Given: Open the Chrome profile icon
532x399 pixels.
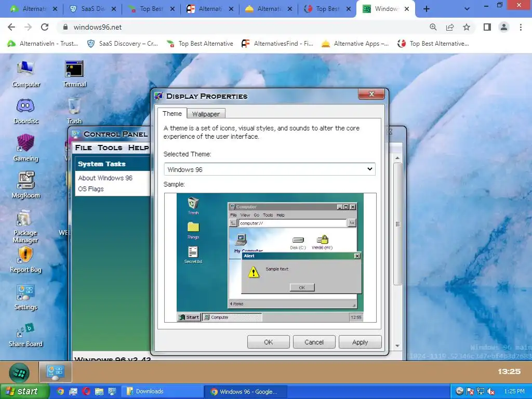Looking at the screenshot, I should 504,27.
